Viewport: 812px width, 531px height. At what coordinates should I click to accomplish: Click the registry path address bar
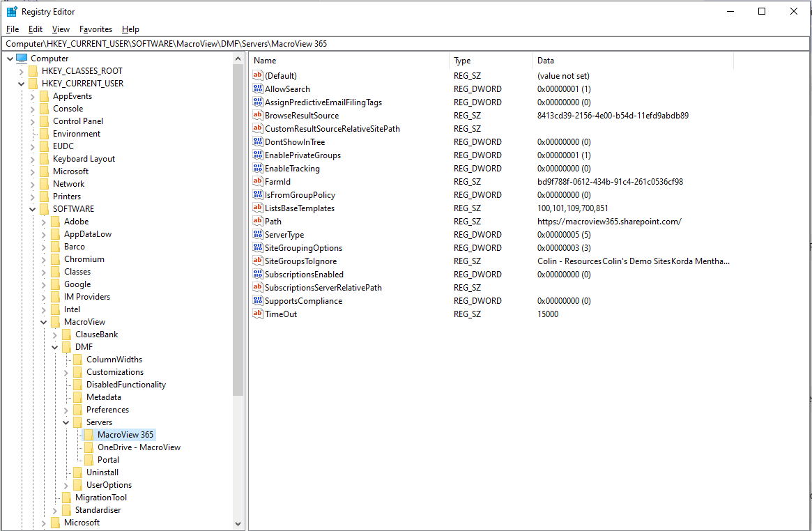(406, 44)
